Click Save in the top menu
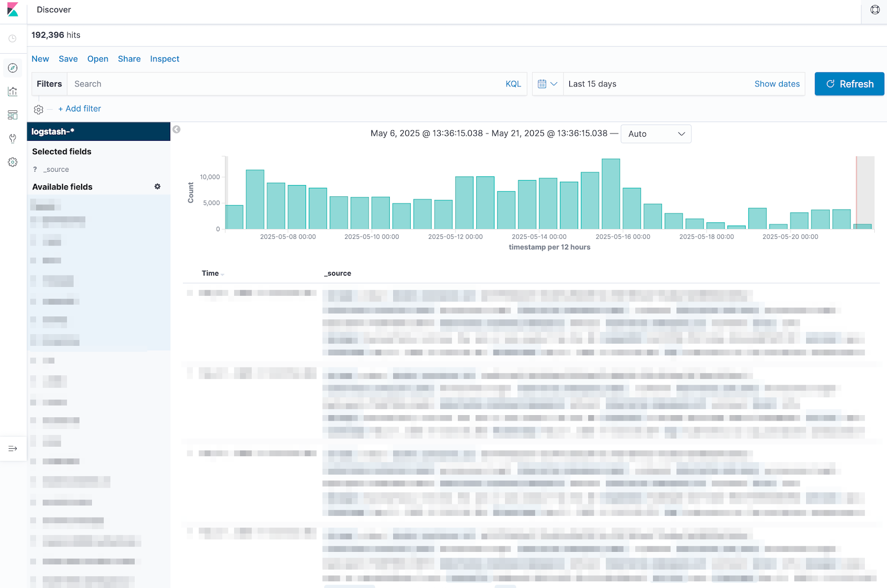Screen dimensions: 887x588 click(x=68, y=59)
